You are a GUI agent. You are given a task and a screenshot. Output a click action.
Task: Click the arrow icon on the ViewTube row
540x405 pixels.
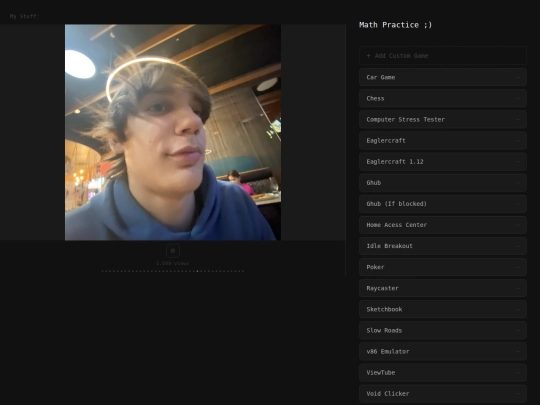(518, 373)
